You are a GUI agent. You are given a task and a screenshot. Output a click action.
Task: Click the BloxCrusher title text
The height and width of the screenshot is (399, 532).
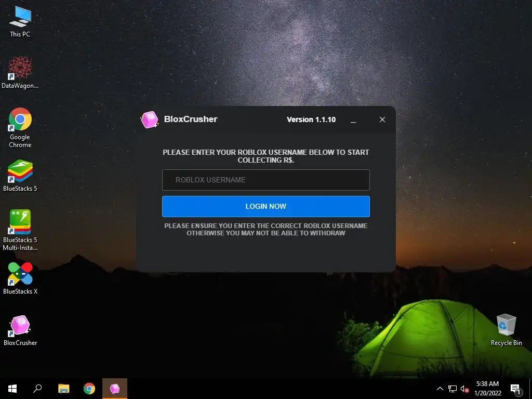coord(191,119)
